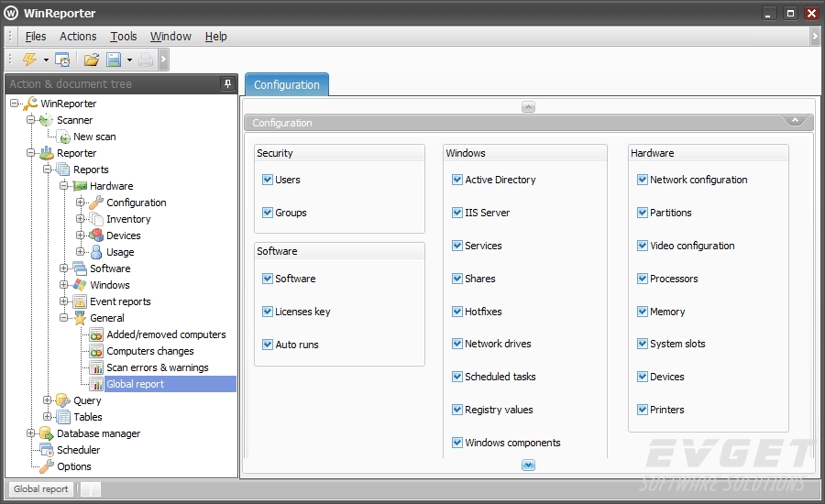Viewport: 825px width, 504px height.
Task: Collapse the WinReporter root node
Action: [x=14, y=104]
